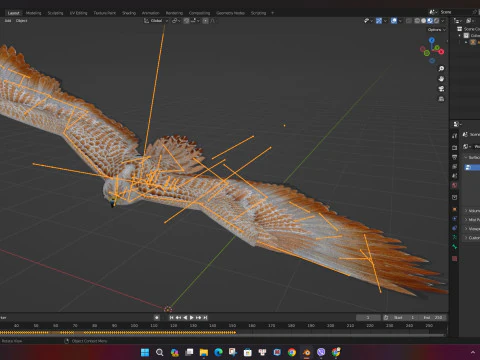Open the Render properties tab
Viewport: 480px width, 360px height.
tap(455, 147)
